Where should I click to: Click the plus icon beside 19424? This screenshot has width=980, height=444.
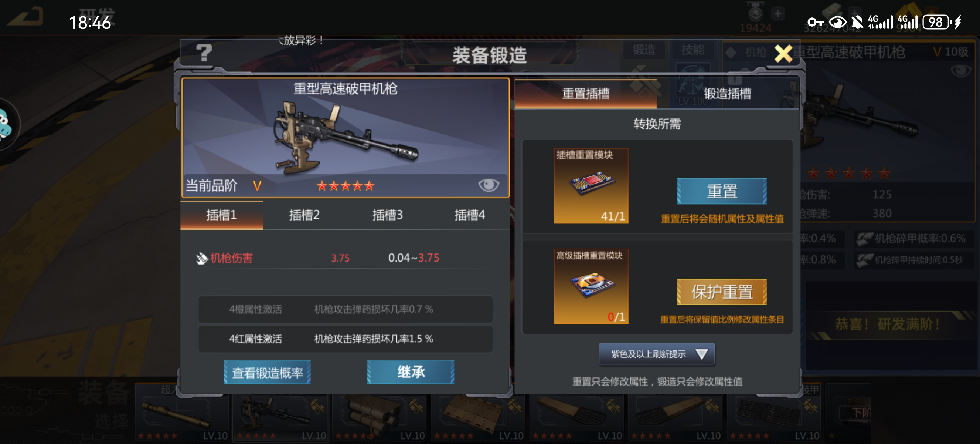pyautogui.click(x=777, y=14)
